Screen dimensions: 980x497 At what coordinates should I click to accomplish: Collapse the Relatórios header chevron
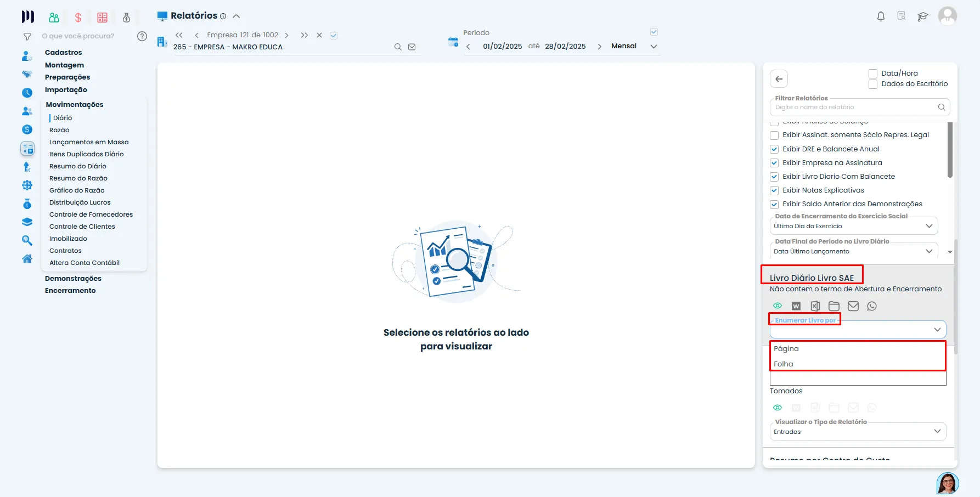[236, 16]
